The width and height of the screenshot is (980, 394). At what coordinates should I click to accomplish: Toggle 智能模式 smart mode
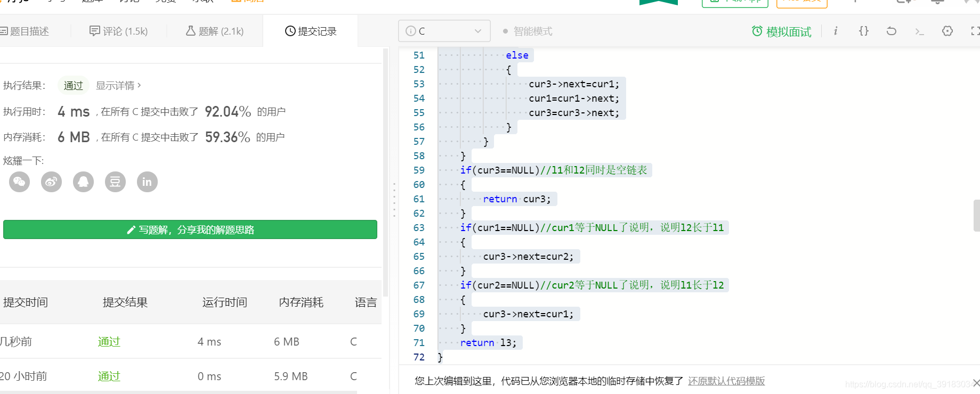click(x=528, y=31)
